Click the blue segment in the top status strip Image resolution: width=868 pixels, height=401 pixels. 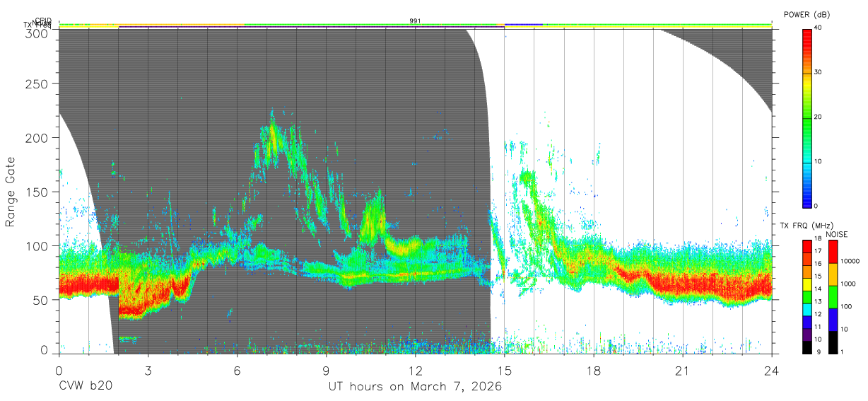(524, 24)
